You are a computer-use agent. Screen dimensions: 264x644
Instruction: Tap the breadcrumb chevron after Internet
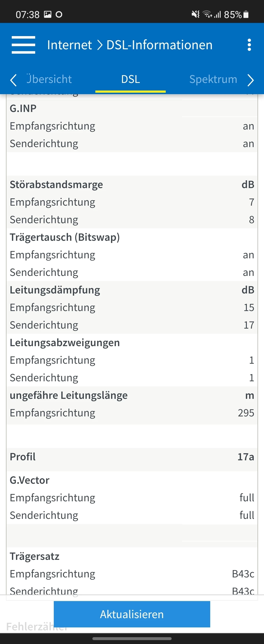tap(100, 45)
